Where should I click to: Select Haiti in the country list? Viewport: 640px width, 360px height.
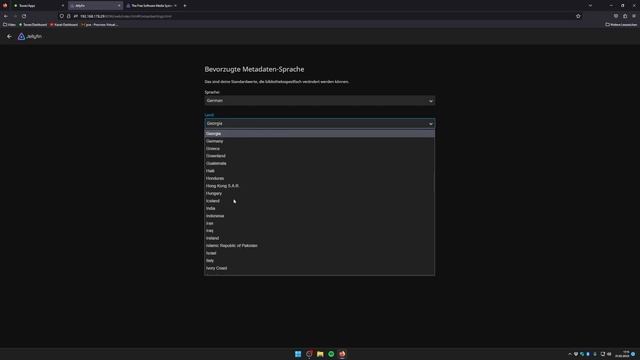tap(320, 171)
